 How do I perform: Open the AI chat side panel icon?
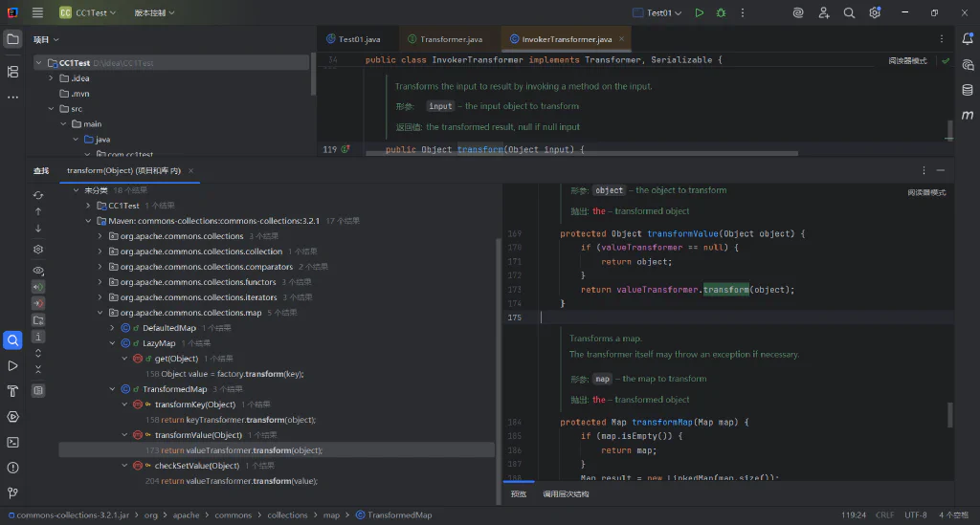point(968,64)
